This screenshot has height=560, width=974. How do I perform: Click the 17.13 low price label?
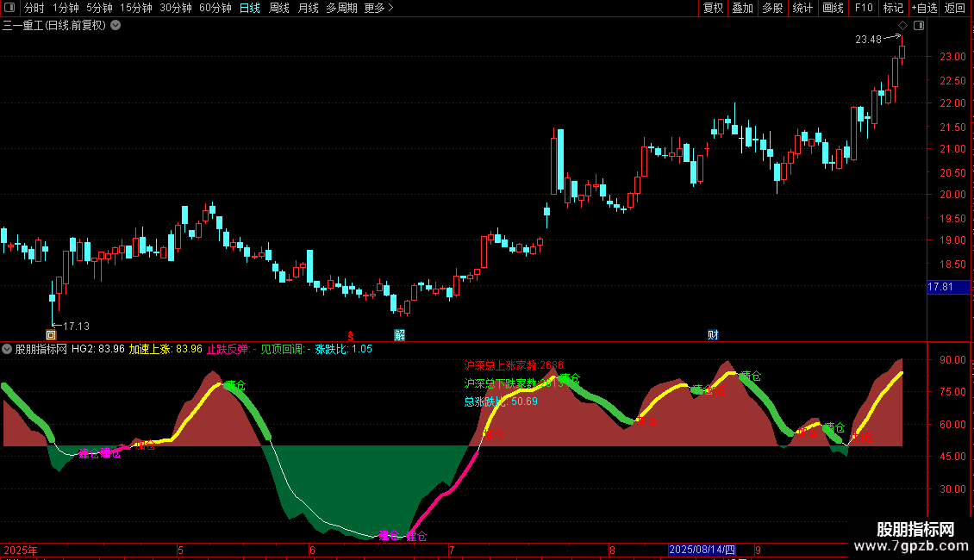pyautogui.click(x=76, y=326)
